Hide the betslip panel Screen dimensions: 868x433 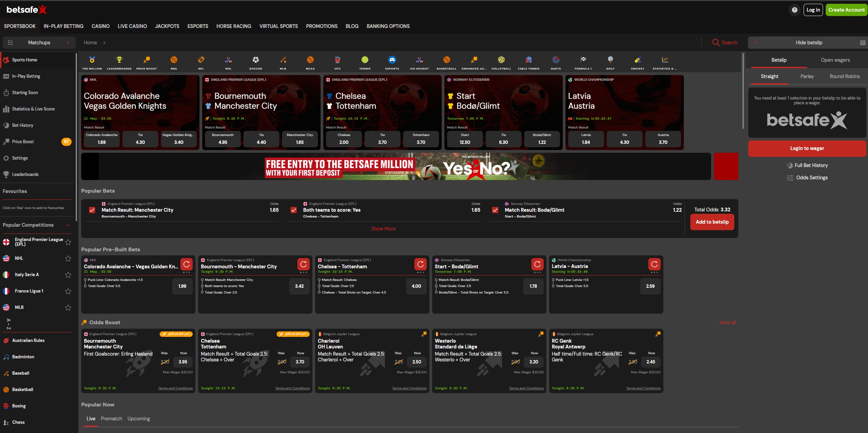pyautogui.click(x=808, y=43)
